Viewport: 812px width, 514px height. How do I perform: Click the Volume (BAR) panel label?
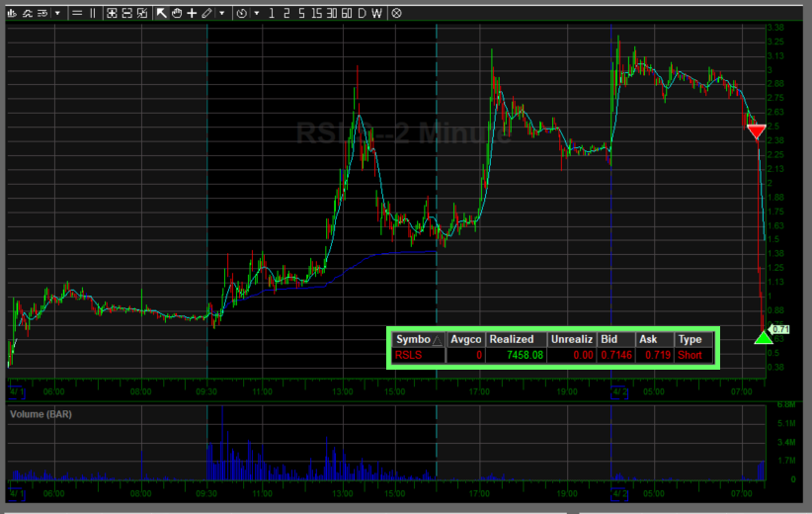pos(41,414)
